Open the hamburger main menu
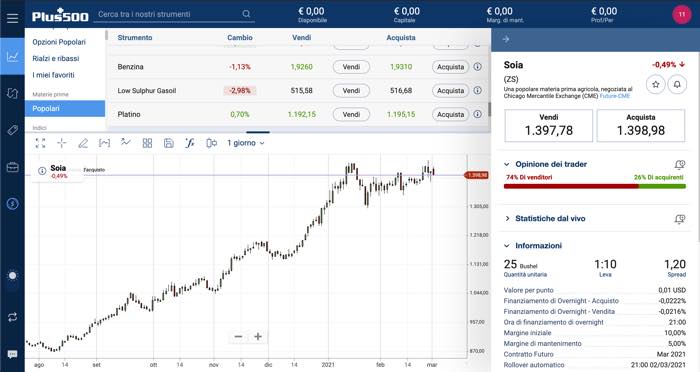The width and height of the screenshot is (700, 372). click(12, 18)
